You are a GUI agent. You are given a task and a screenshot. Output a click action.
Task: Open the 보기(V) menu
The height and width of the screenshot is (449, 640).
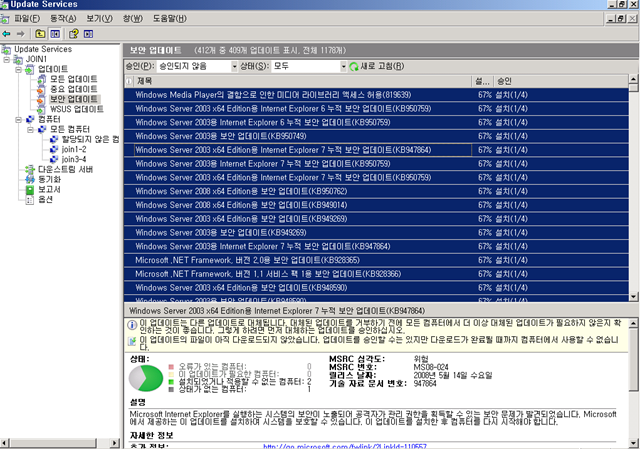[99, 19]
